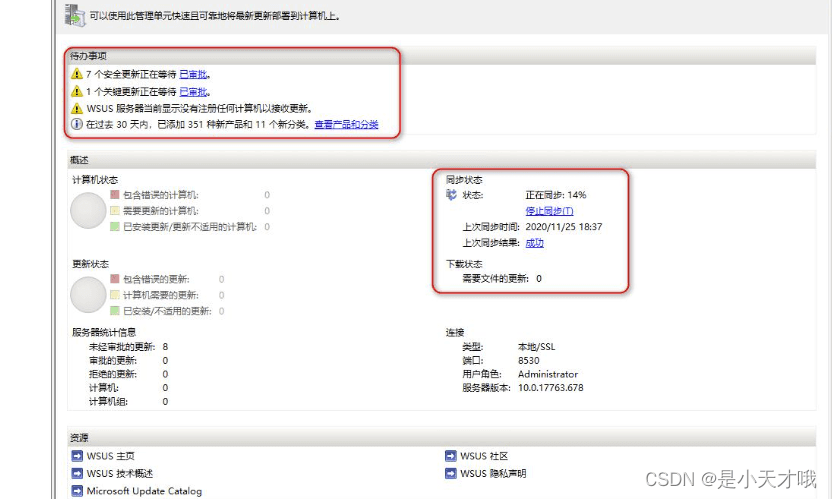Select 包含错误的更新 label
832x499 pixels.
click(156, 279)
